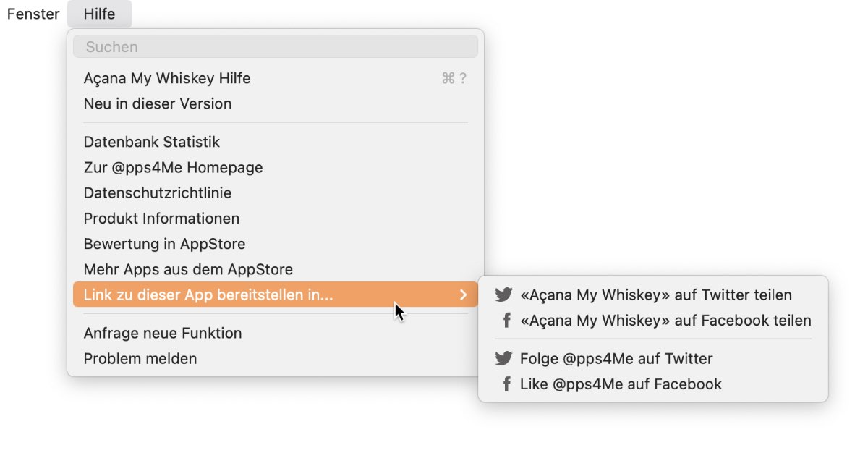The width and height of the screenshot is (868, 453).
Task: Select Link zu dieser App bereitstellen in...
Action: (x=276, y=295)
